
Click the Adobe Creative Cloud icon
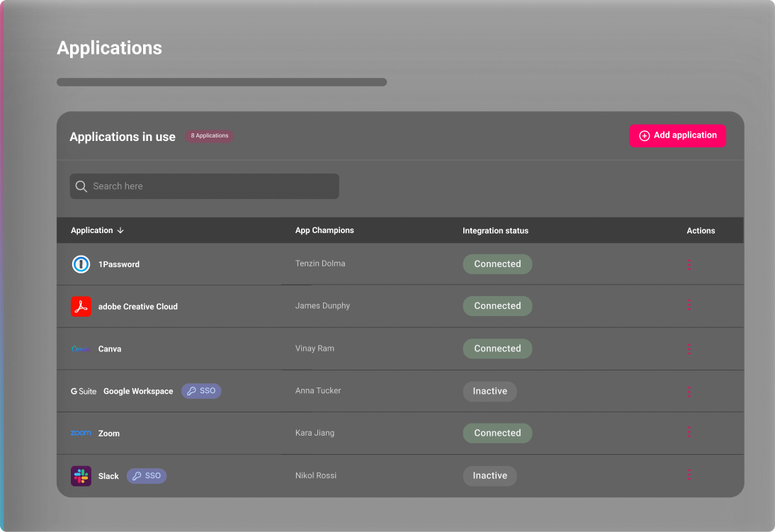pos(81,307)
